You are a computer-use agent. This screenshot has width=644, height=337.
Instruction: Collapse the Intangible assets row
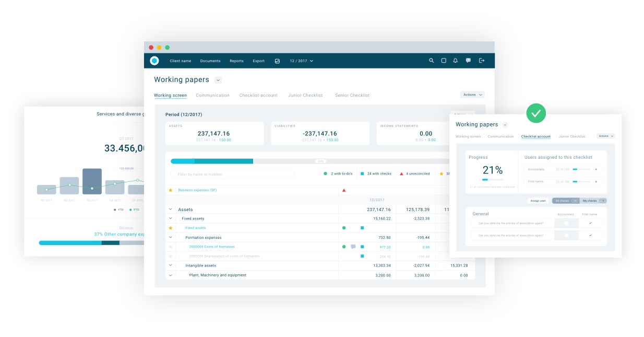pyautogui.click(x=170, y=265)
